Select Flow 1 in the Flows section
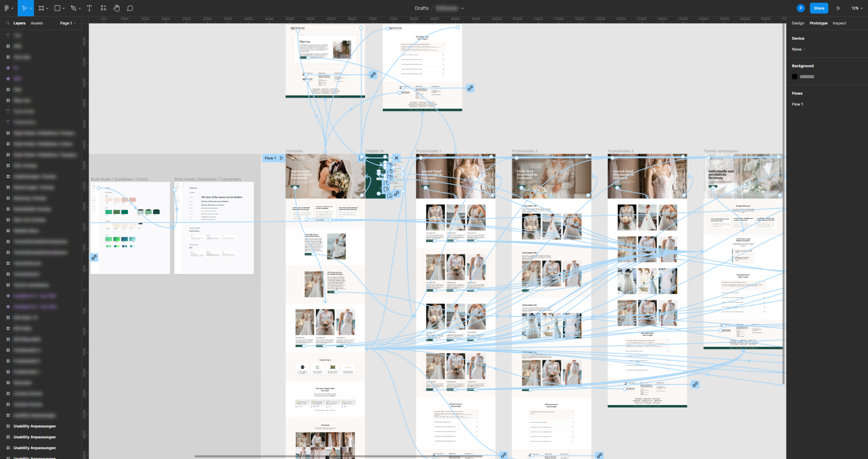868x459 pixels. pyautogui.click(x=798, y=104)
